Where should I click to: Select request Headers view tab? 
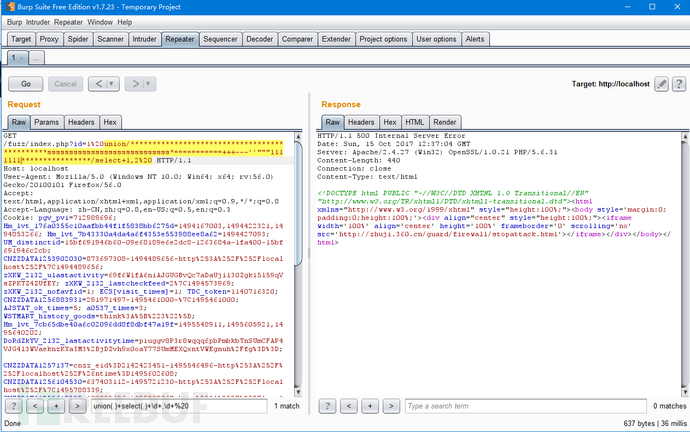point(81,122)
